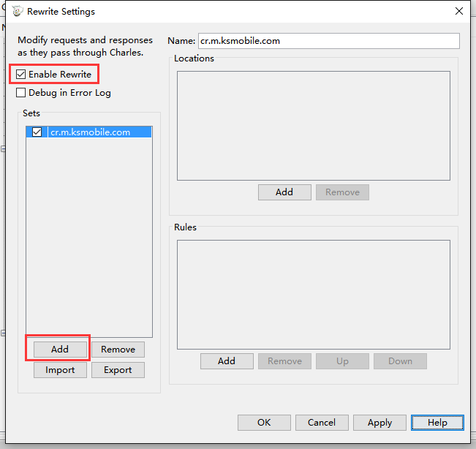Add a new rewrite set
This screenshot has width=476, height=449.
coord(60,350)
